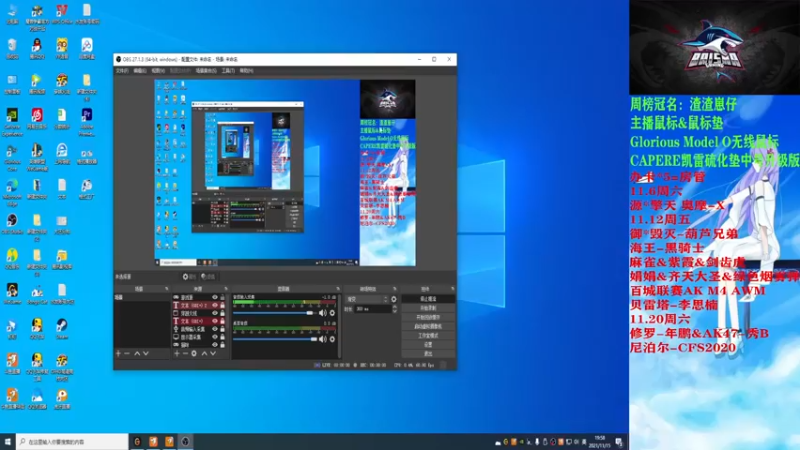
Task: Increase transition duration with the up stepper
Action: [394, 308]
